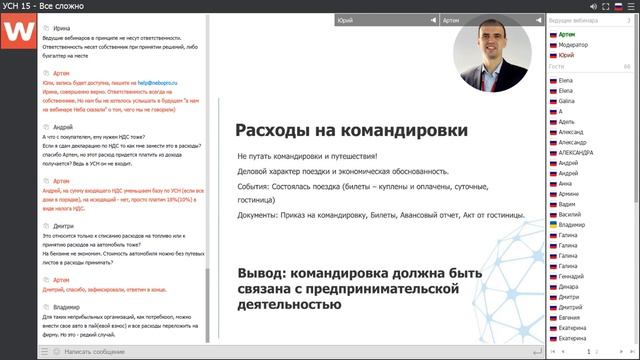Select guest Адель in the list
The image size is (640, 360).
coord(566,122)
